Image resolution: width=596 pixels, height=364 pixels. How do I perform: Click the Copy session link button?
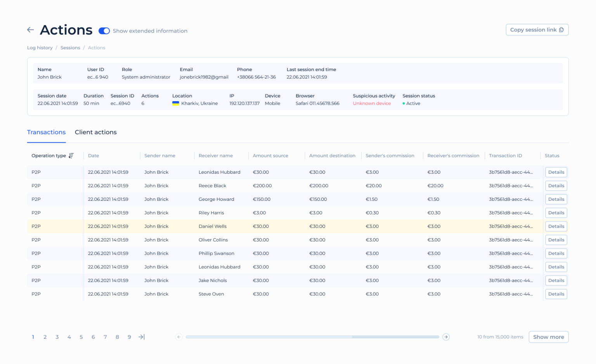click(537, 29)
